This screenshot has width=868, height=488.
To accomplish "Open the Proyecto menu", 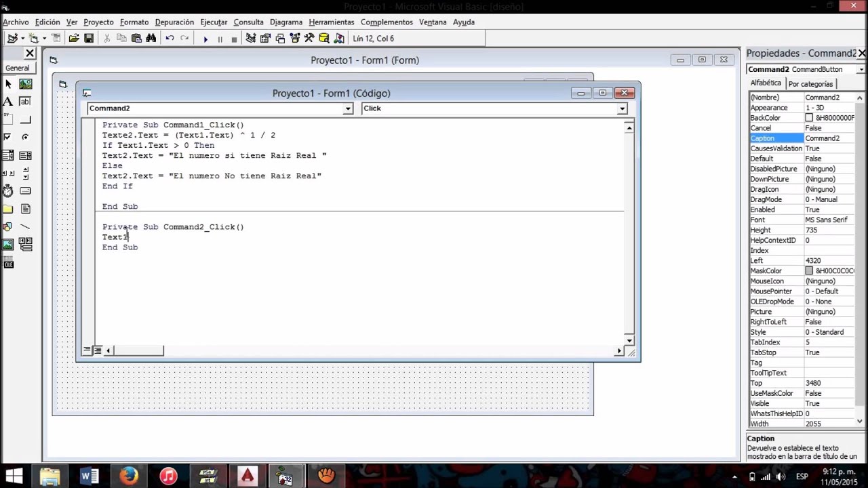I will pos(99,22).
